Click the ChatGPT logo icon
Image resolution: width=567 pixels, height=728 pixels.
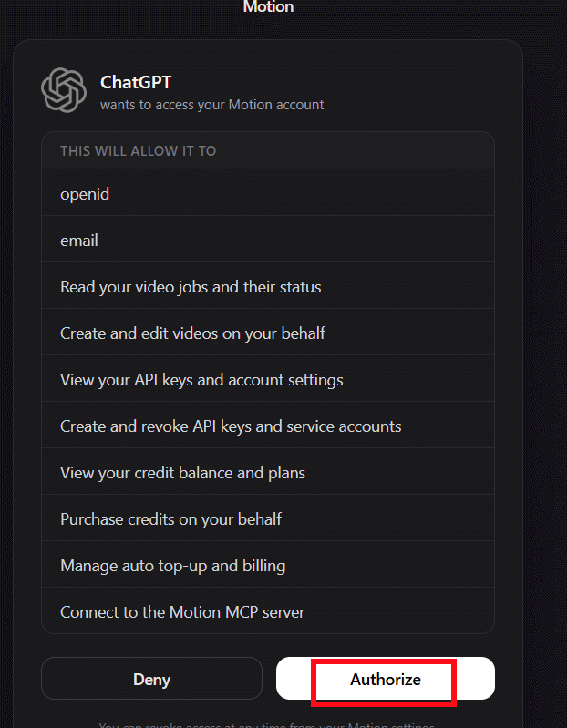(x=64, y=90)
